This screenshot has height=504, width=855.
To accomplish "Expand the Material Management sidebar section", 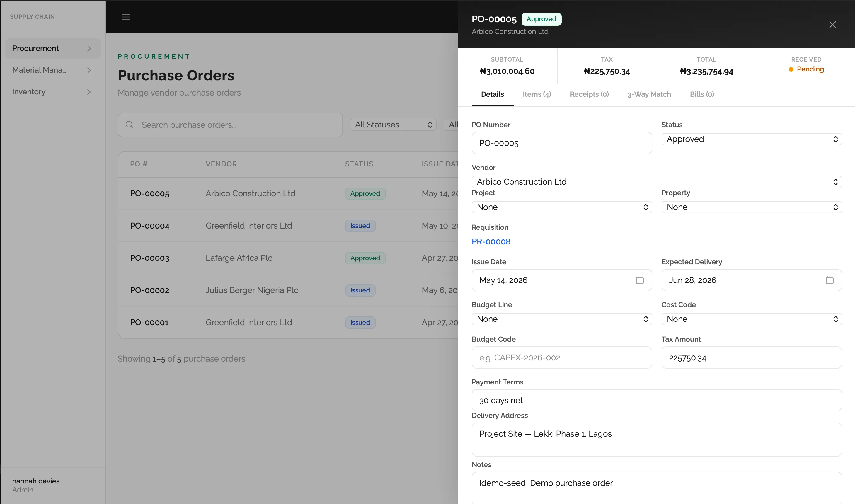I will (53, 70).
